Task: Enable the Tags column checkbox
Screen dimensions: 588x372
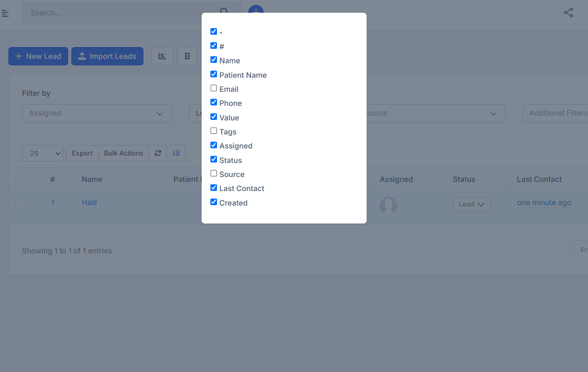Action: [x=214, y=130]
